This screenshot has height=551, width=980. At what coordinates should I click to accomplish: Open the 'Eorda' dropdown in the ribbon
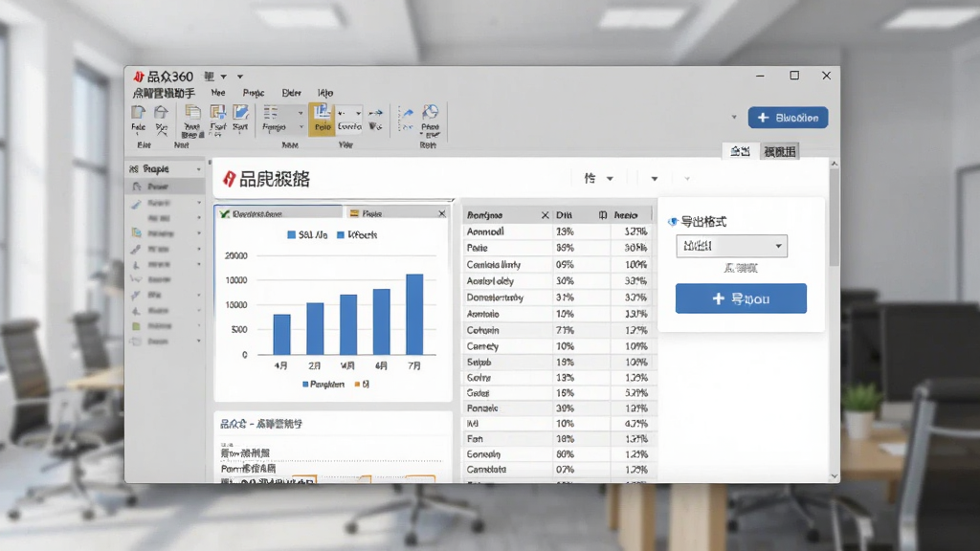pyautogui.click(x=358, y=114)
